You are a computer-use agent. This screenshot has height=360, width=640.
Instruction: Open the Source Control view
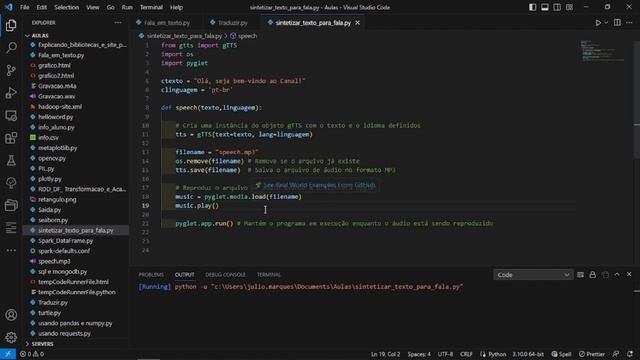tap(11, 70)
